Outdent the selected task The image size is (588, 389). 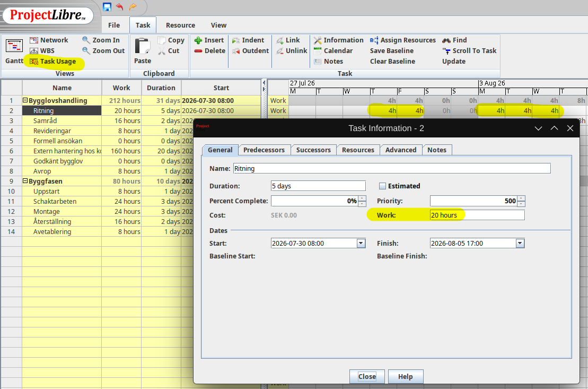click(250, 51)
